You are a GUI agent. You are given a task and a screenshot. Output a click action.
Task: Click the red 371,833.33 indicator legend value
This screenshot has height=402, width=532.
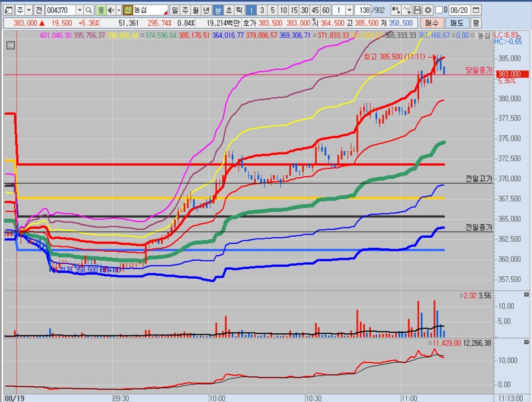[x=333, y=35]
